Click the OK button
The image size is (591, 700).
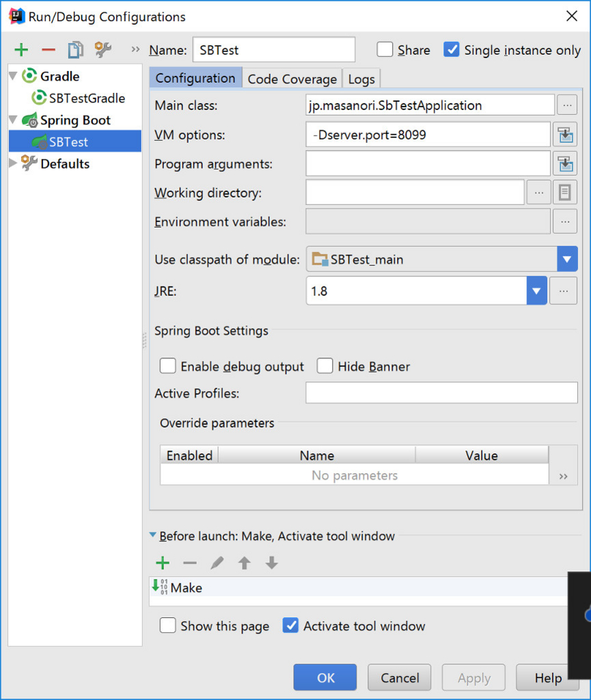[325, 677]
